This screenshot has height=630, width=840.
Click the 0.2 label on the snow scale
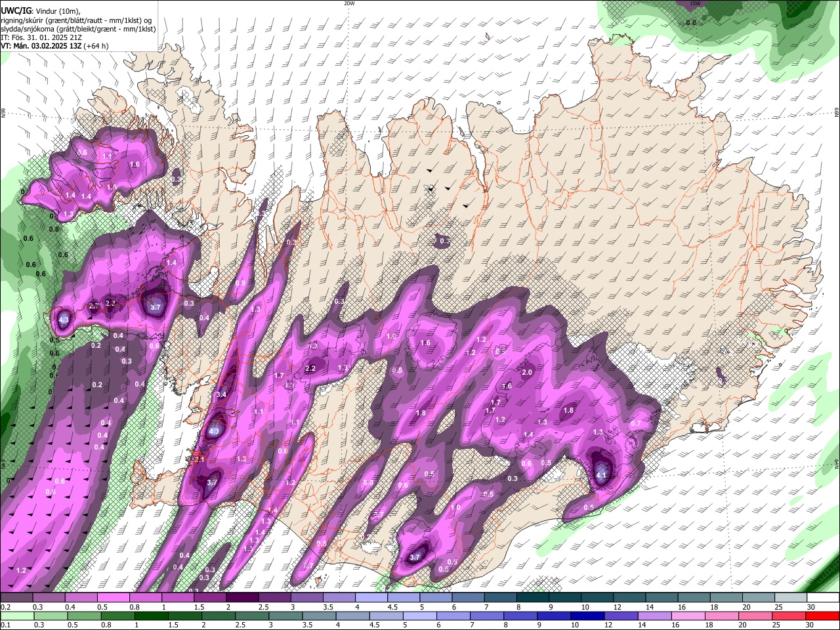[x=6, y=607]
